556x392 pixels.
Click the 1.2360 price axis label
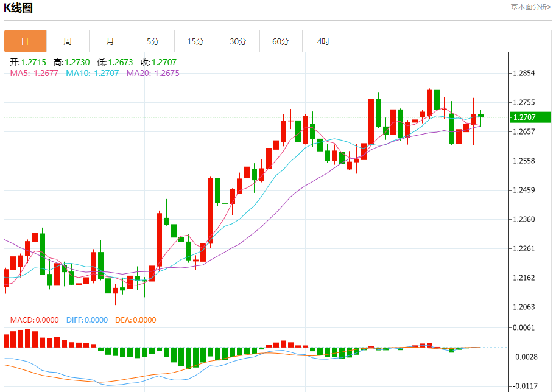(524, 219)
